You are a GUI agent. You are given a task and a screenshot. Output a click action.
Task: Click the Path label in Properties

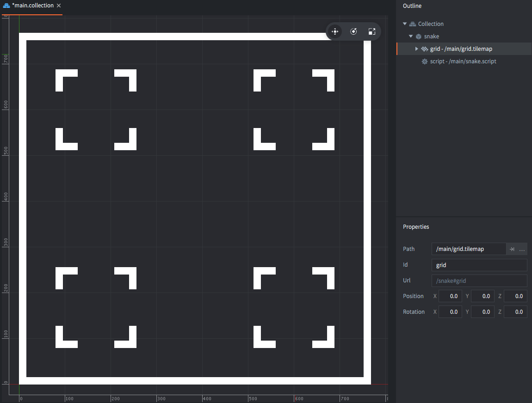(x=408, y=249)
